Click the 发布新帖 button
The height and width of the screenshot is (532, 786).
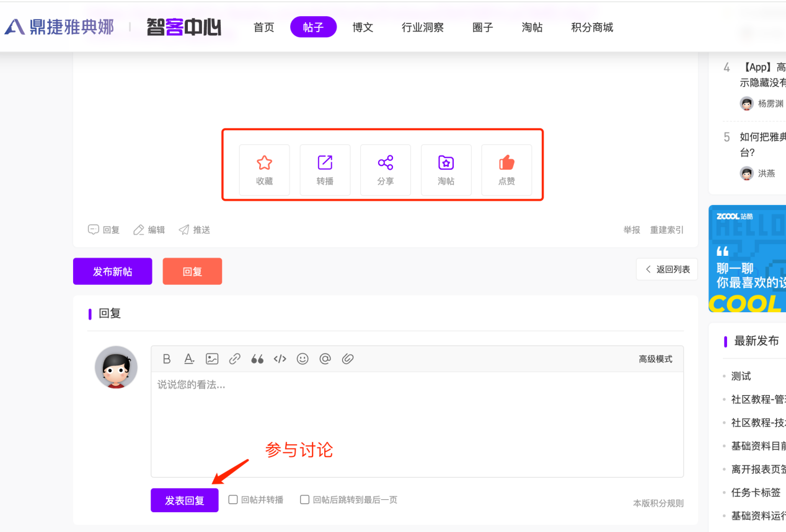tap(112, 271)
